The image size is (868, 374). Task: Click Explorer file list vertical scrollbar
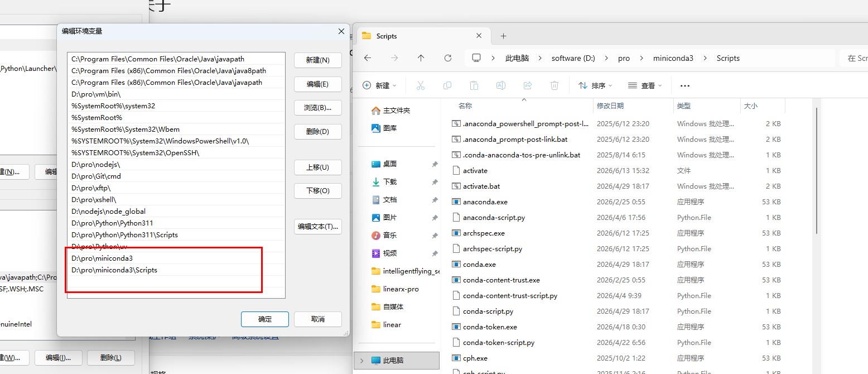(817, 170)
